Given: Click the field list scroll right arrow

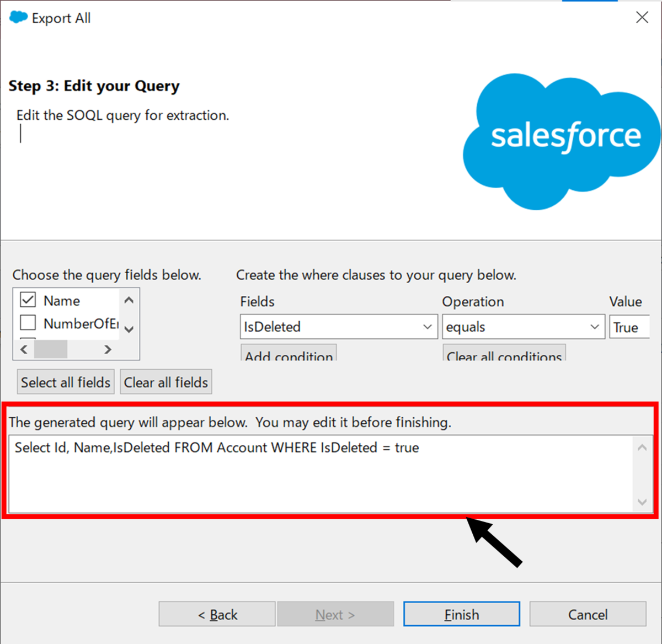Looking at the screenshot, I should (108, 349).
